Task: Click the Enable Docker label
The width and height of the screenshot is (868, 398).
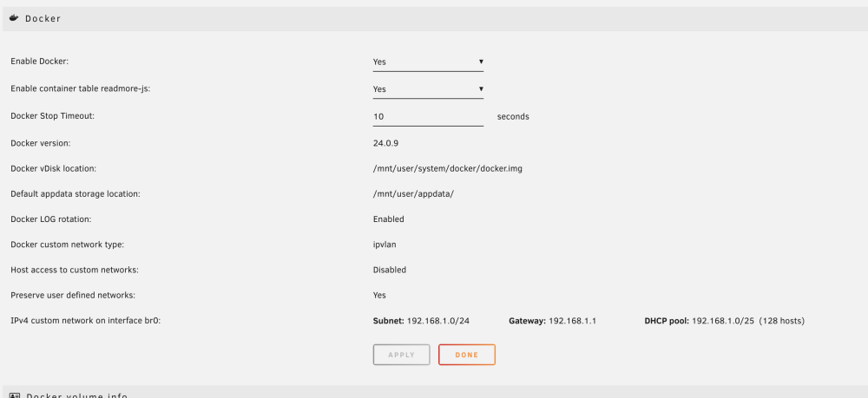Action: click(x=39, y=62)
